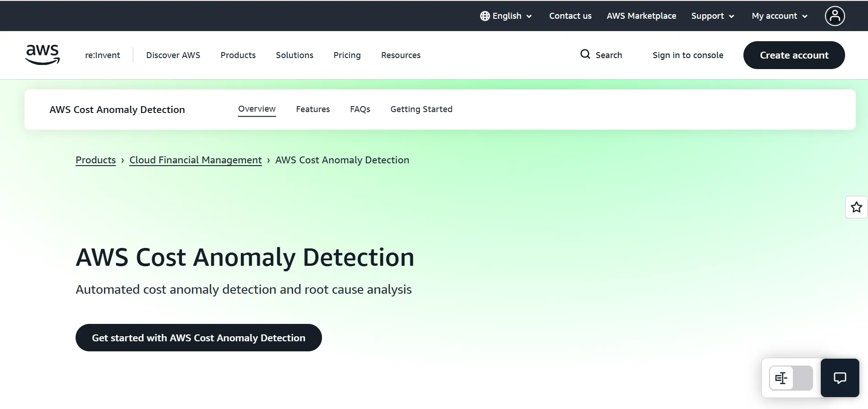Screen dimensions: 868x409
Task: Toggle the page outline switch
Action: click(x=791, y=378)
